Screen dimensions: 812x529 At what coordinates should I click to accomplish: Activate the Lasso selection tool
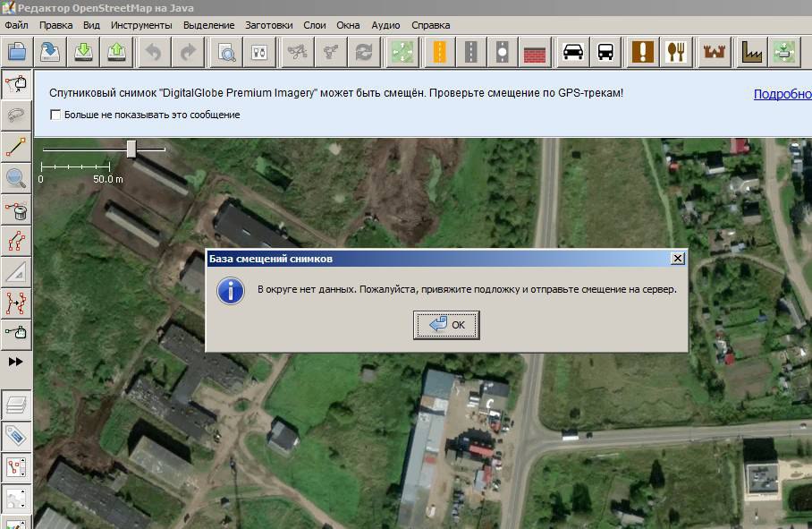(16, 115)
